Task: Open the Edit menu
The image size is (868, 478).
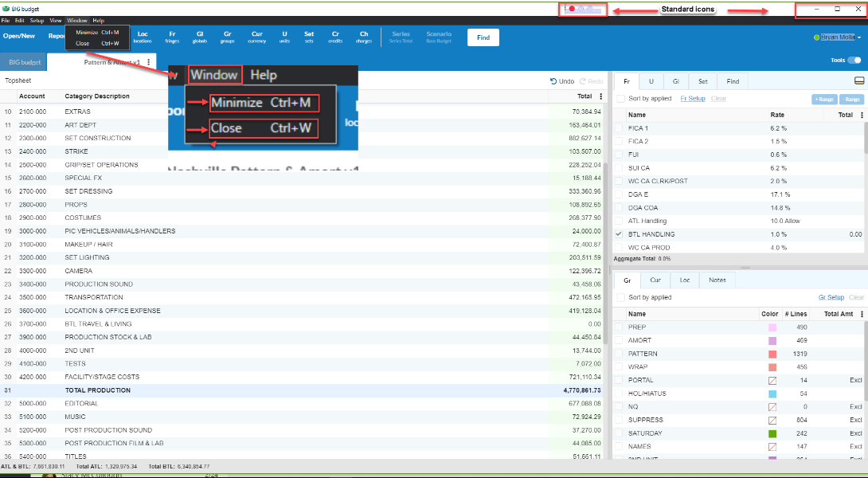Action: tap(19, 21)
